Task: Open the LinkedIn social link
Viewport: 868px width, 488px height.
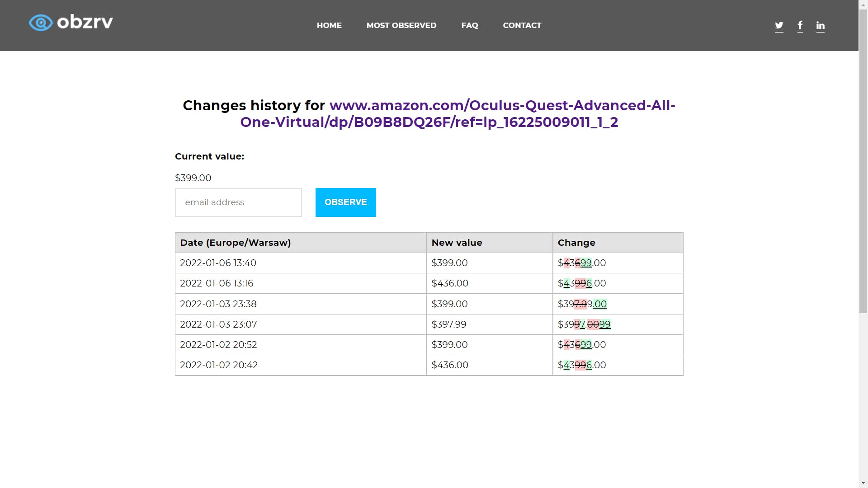Action: [821, 25]
